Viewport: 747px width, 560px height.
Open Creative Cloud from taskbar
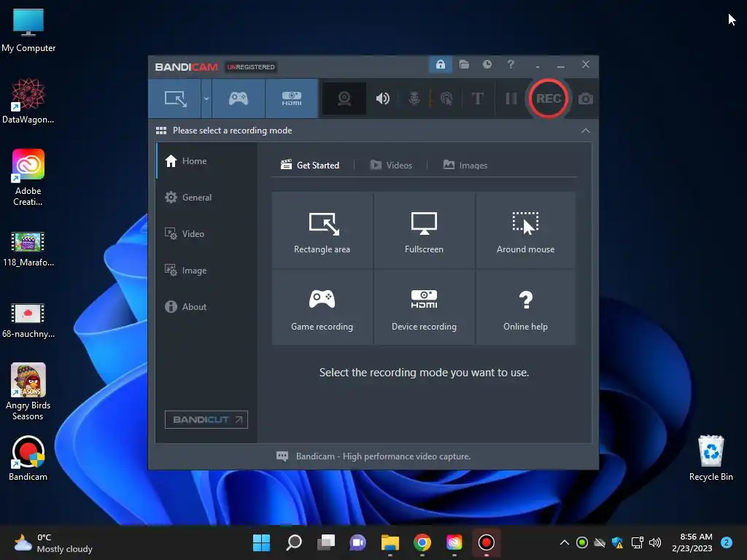pyautogui.click(x=454, y=542)
